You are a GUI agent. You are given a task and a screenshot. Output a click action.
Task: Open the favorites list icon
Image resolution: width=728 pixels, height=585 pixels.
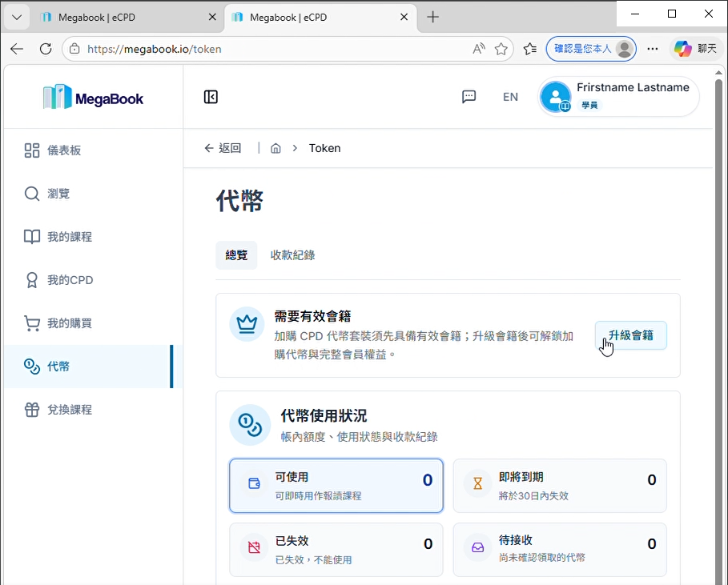tap(529, 49)
